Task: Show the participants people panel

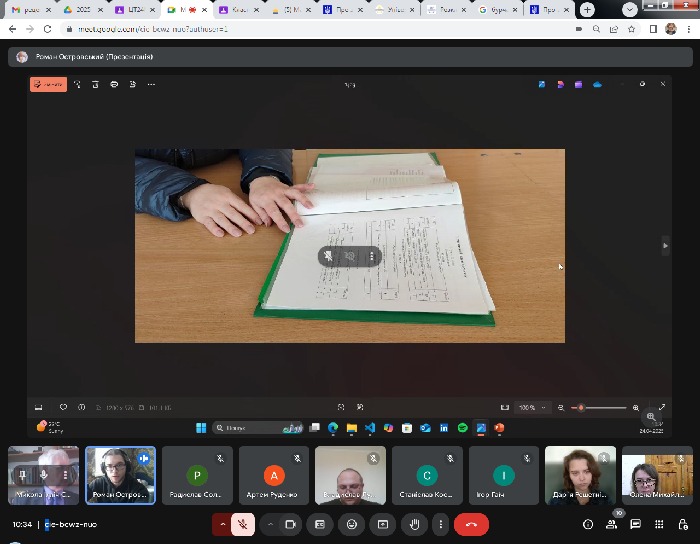Action: (x=611, y=524)
